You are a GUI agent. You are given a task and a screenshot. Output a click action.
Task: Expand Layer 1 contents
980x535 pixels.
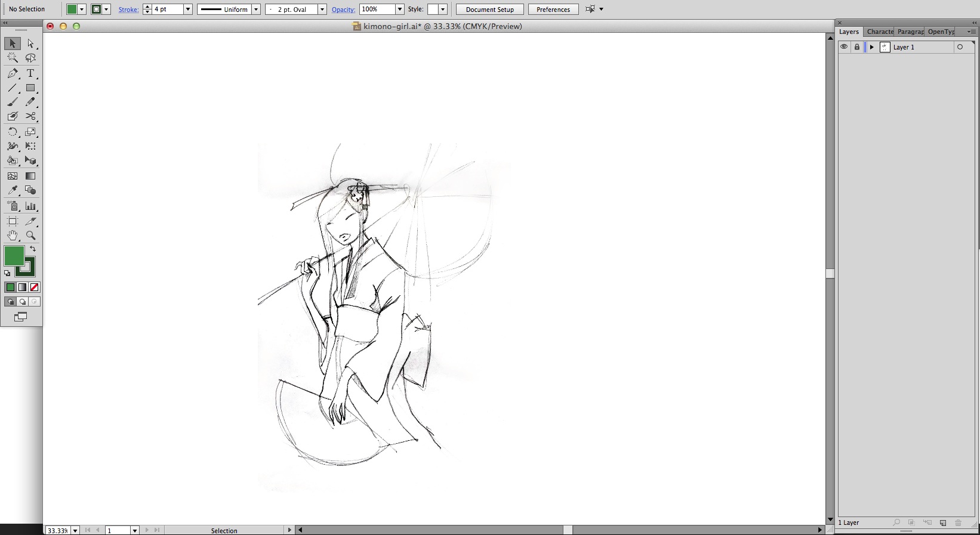pyautogui.click(x=871, y=47)
